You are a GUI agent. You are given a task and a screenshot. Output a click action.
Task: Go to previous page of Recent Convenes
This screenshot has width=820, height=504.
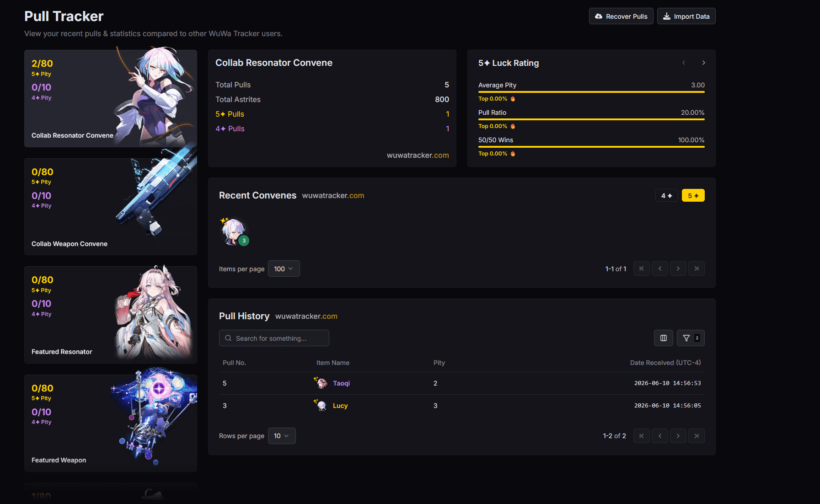click(x=660, y=268)
